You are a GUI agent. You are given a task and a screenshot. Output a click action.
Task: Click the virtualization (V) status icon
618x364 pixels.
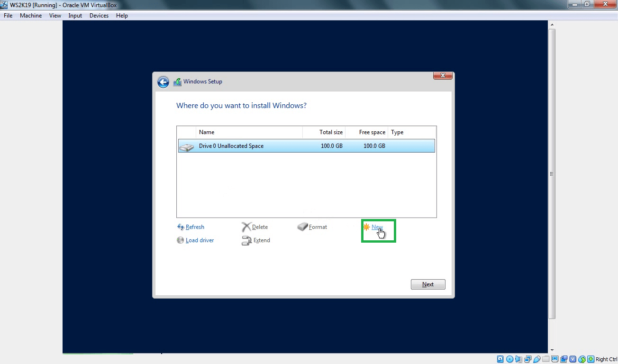coord(573,359)
